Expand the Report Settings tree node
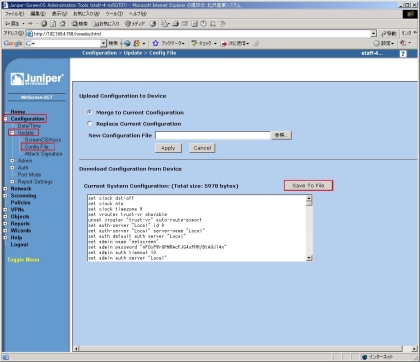 [x=12, y=182]
